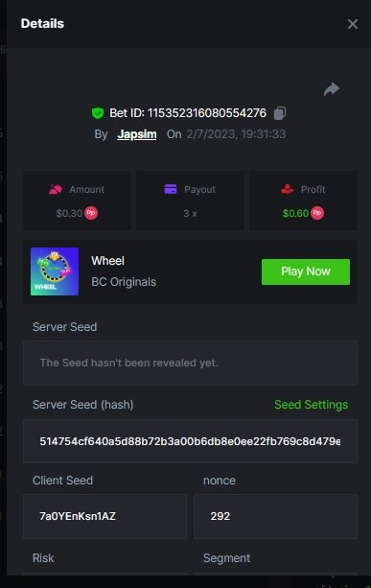Viewport: 371px width, 588px height.
Task: Click the Rp currency badge beside $0.30
Action: click(x=91, y=213)
